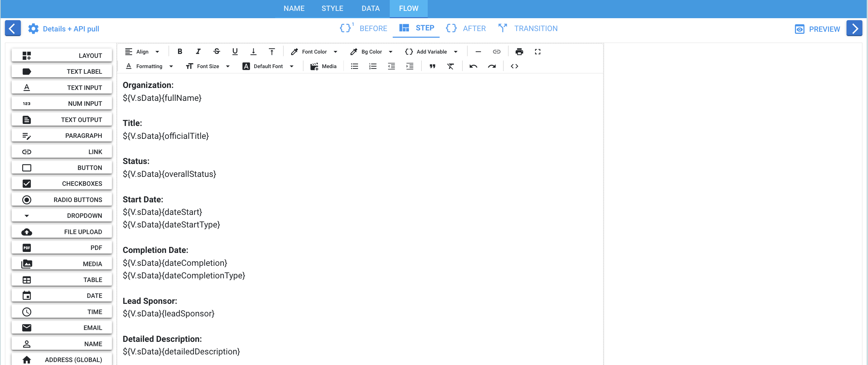Go back with the left arrow button
This screenshot has width=868, height=365.
click(x=13, y=28)
